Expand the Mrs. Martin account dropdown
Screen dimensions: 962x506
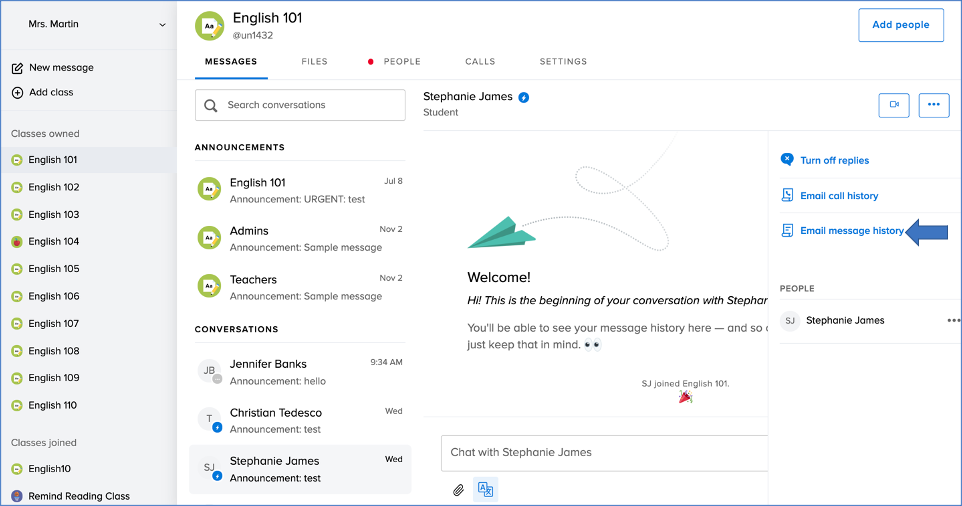click(x=163, y=24)
